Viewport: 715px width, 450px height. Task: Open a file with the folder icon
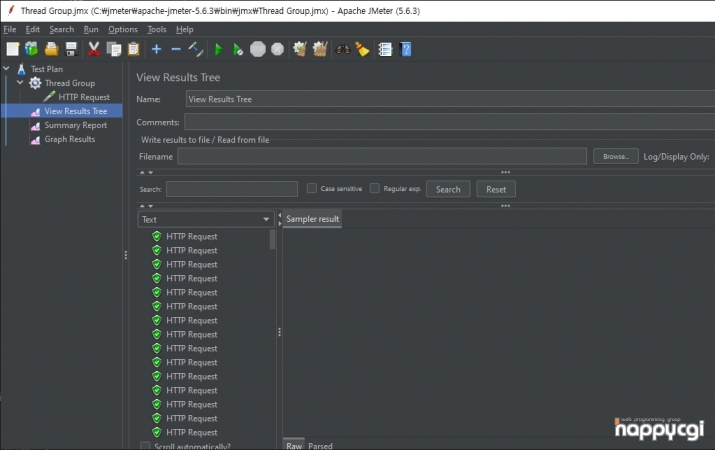[52, 49]
